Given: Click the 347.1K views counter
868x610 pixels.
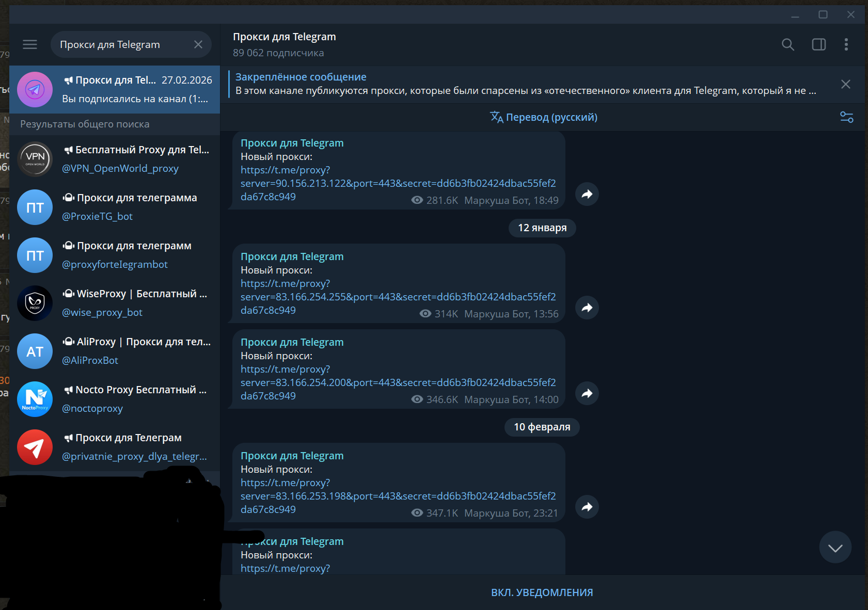Looking at the screenshot, I should pyautogui.click(x=435, y=513).
